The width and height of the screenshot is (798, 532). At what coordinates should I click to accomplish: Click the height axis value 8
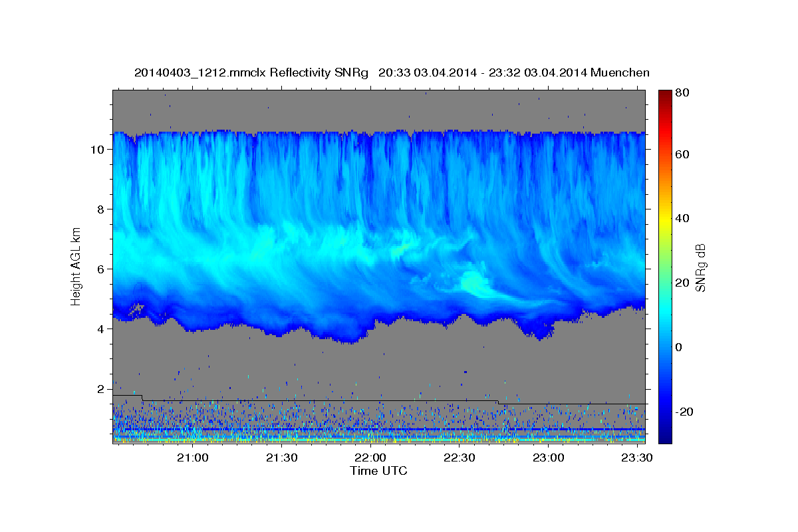[102, 209]
